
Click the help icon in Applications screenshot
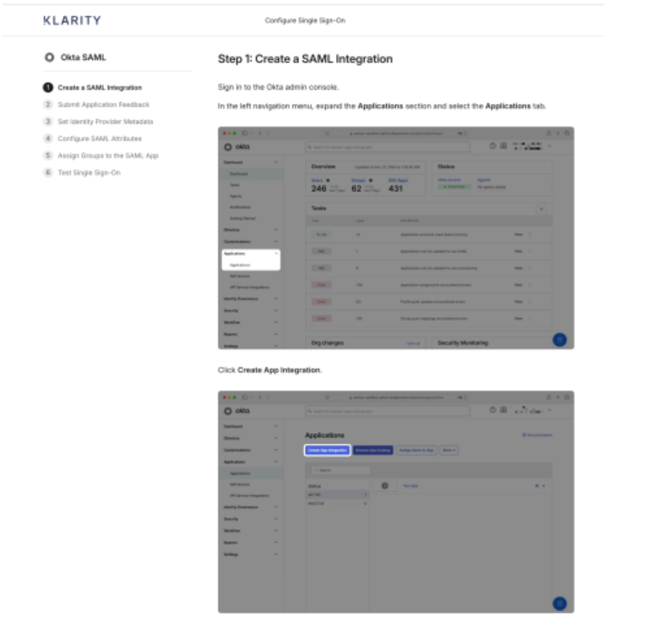click(x=493, y=410)
